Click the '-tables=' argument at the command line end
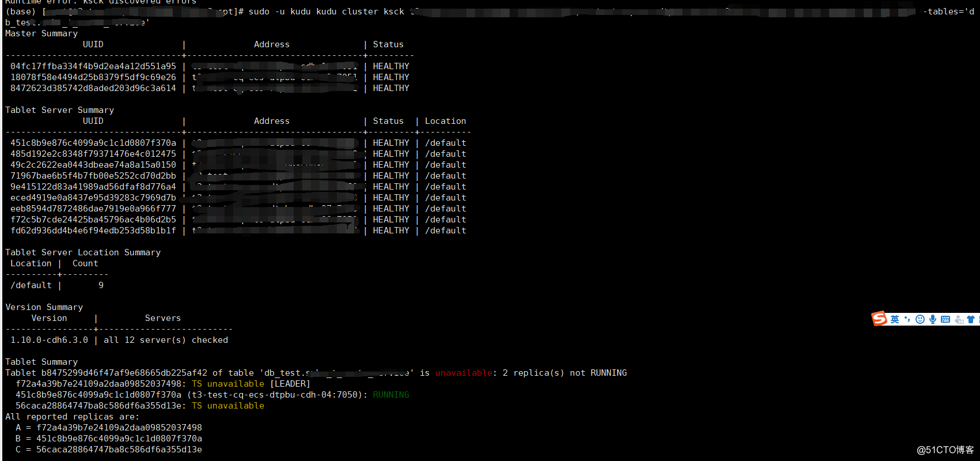 pos(944,12)
